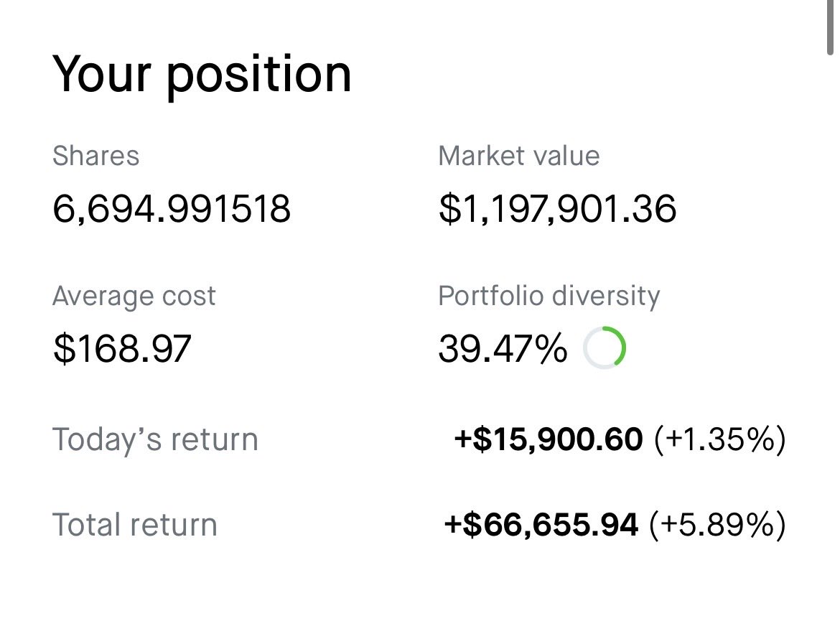Tap the Average cost label
This screenshot has height=621, width=840.
(134, 297)
